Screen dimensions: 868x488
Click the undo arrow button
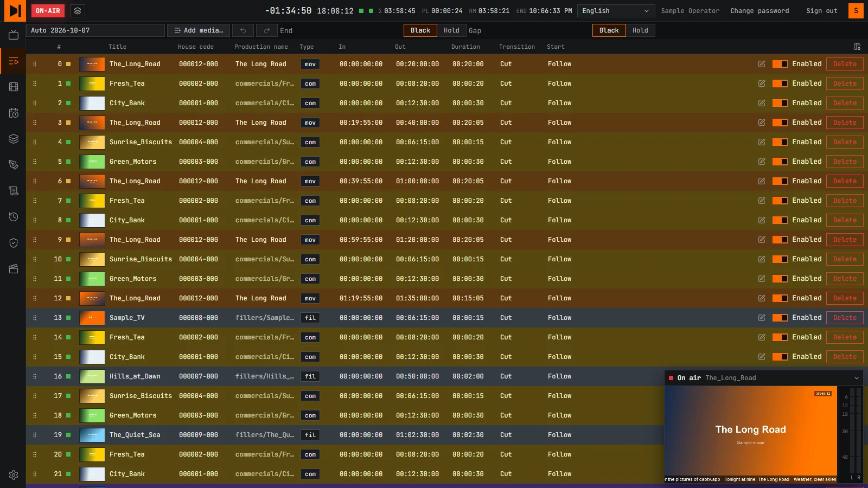point(243,30)
